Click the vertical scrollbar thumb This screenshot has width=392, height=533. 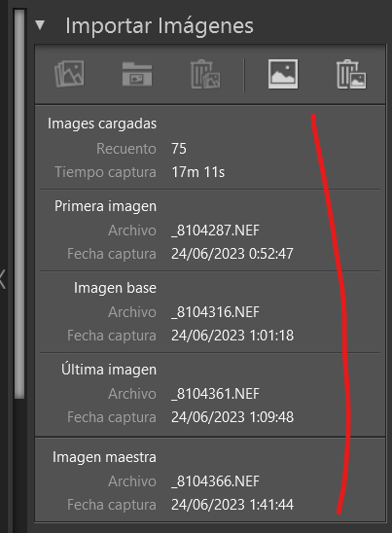pyautogui.click(x=19, y=204)
